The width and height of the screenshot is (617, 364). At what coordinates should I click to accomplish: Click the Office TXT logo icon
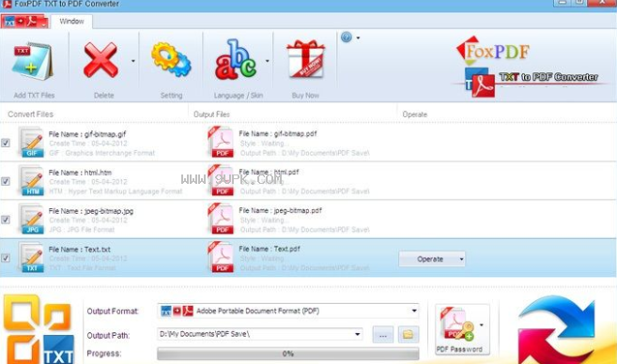point(39,329)
